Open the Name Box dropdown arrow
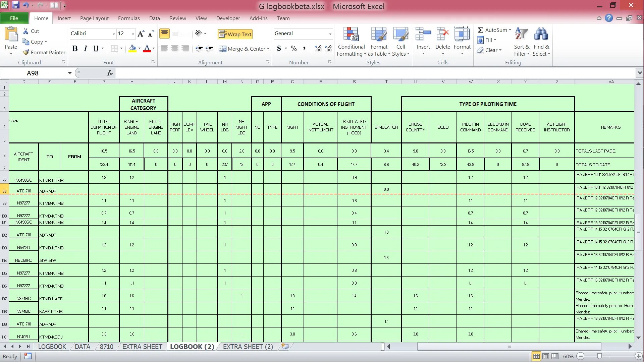This screenshot has width=644, height=362. click(69, 73)
